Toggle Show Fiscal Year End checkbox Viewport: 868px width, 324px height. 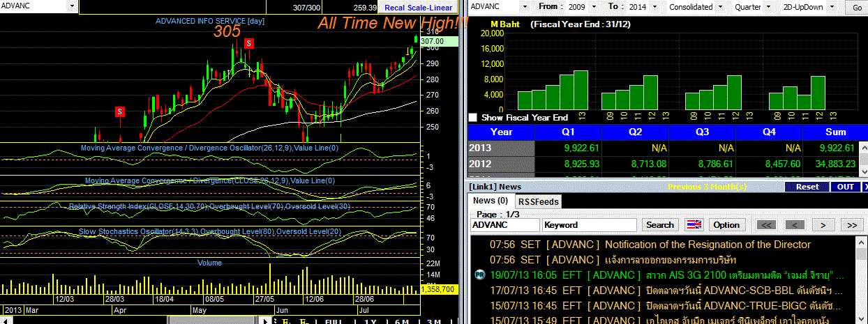[474, 118]
